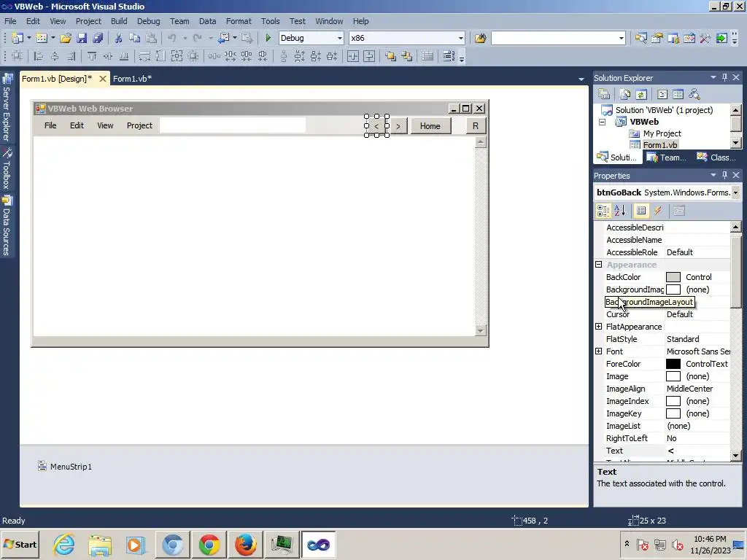The width and height of the screenshot is (747, 560).
Task: Collapse the VBWeb project node
Action: (602, 122)
